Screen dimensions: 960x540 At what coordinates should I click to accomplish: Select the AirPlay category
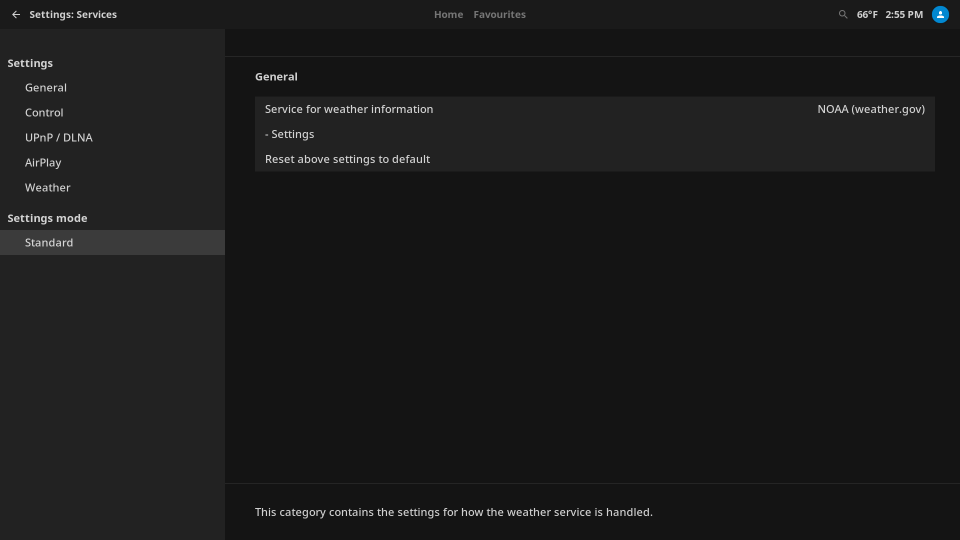point(43,163)
